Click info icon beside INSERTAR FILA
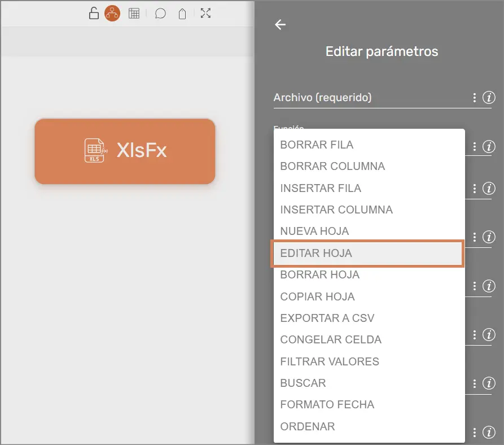The image size is (504, 445). [489, 188]
